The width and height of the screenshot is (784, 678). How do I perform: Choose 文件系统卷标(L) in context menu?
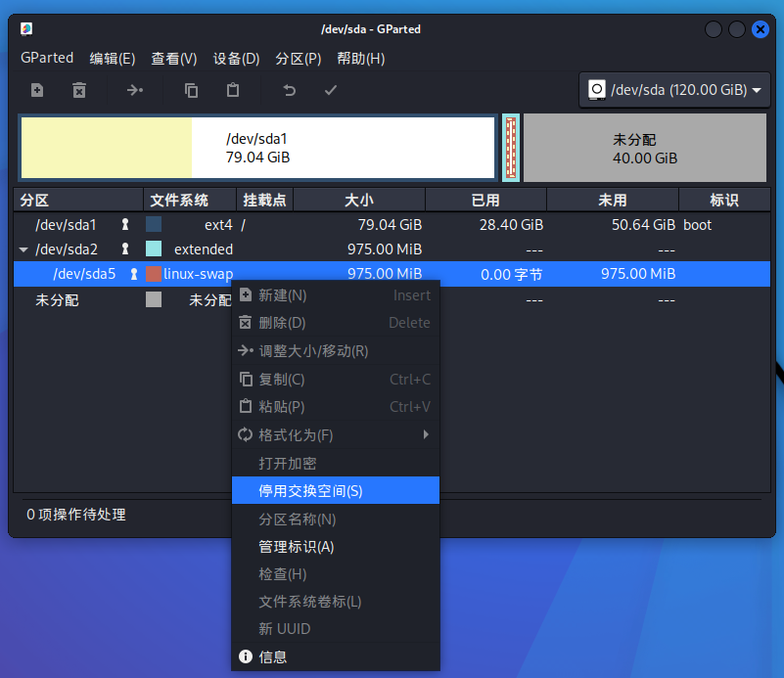tap(336, 602)
